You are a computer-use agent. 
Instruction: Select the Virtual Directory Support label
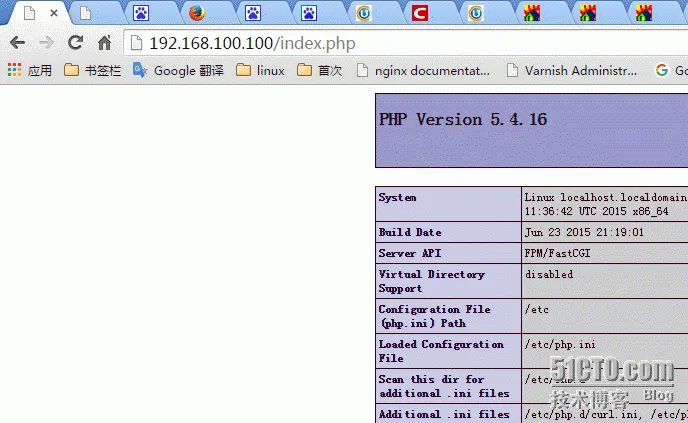[x=432, y=281]
